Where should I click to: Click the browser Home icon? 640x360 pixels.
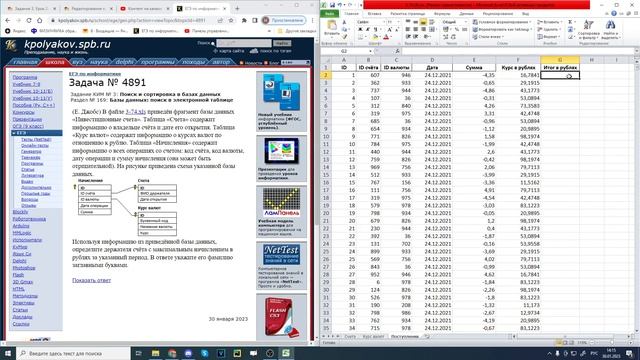tap(40, 20)
